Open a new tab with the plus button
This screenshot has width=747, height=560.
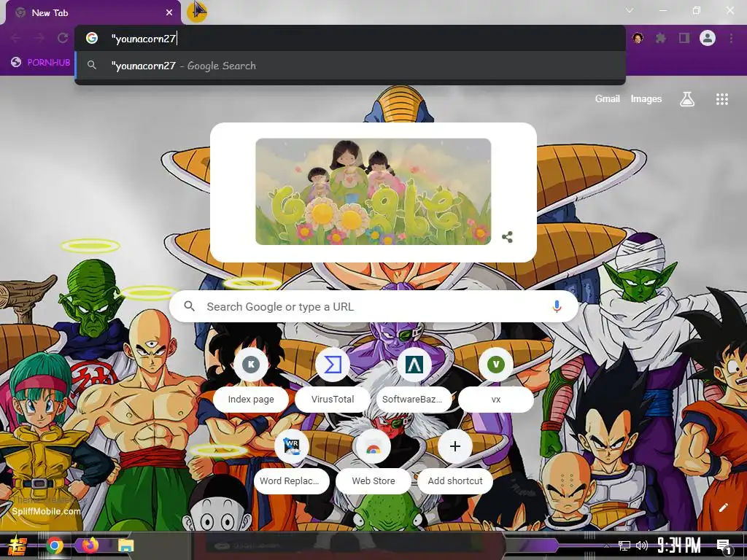197,11
